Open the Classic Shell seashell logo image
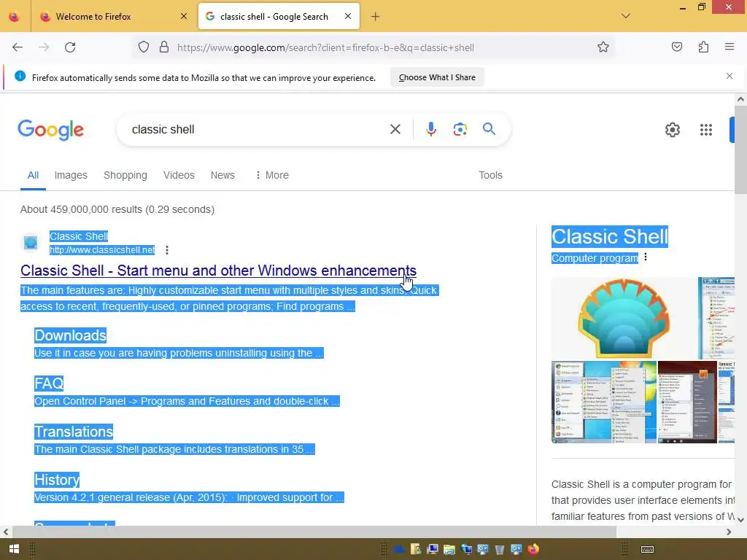Viewport: 747px width, 560px height. 624,318
